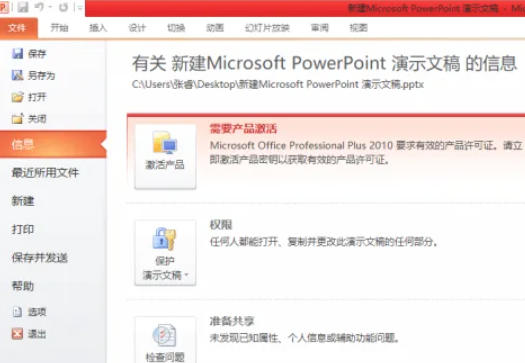Open the 帮助 section
This screenshot has width=525, height=363.
tap(23, 286)
